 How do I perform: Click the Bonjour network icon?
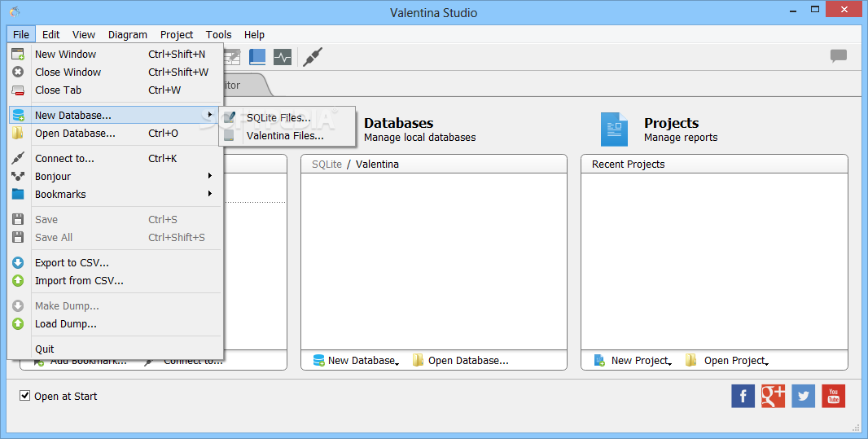pos(18,176)
